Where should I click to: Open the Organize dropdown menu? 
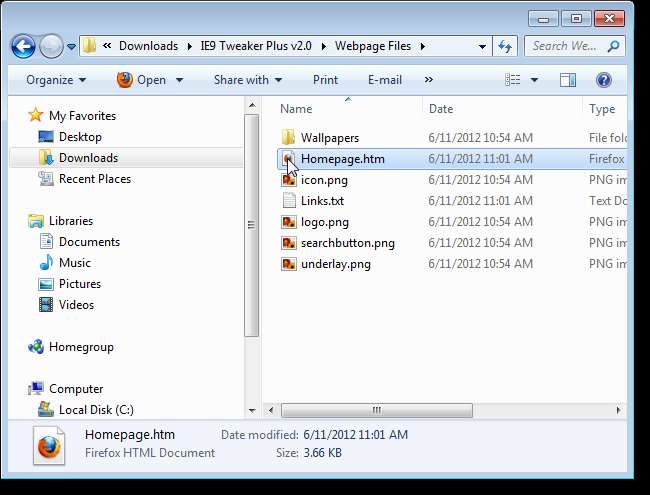tap(56, 80)
